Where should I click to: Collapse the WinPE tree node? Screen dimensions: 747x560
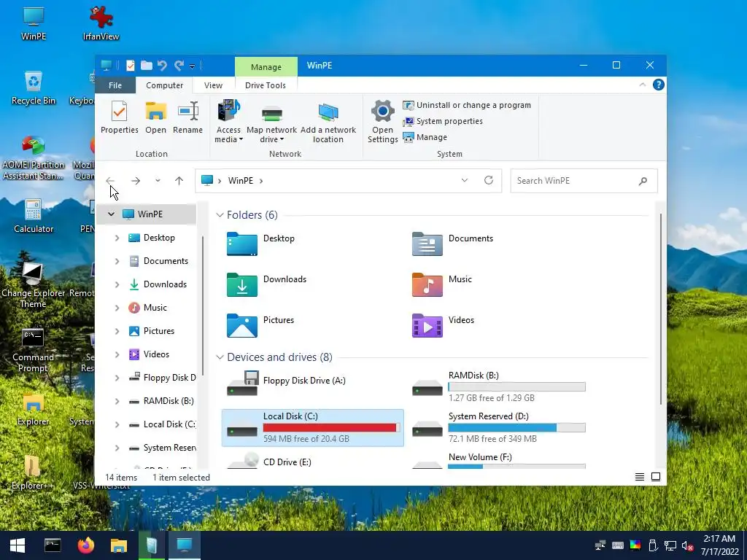[x=111, y=214]
